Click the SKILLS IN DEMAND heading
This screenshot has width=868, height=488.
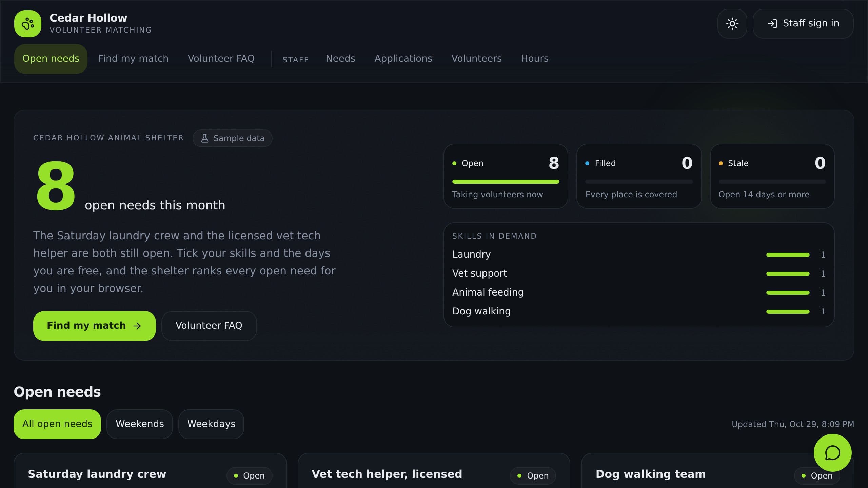click(494, 236)
